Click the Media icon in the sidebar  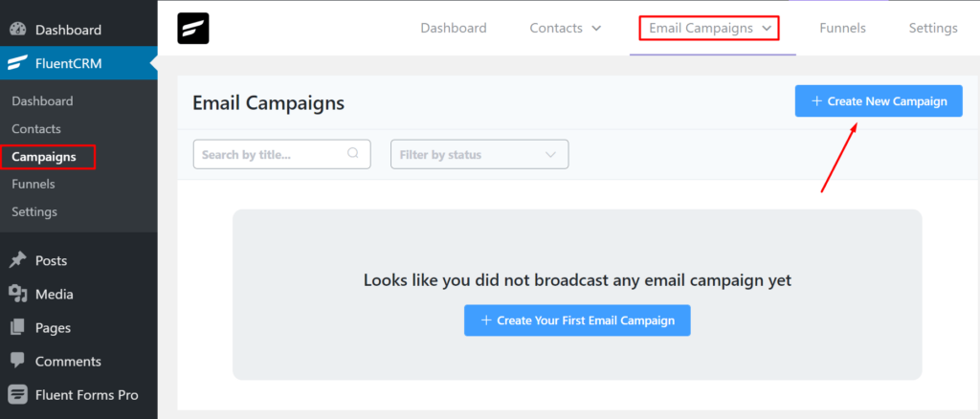point(18,294)
